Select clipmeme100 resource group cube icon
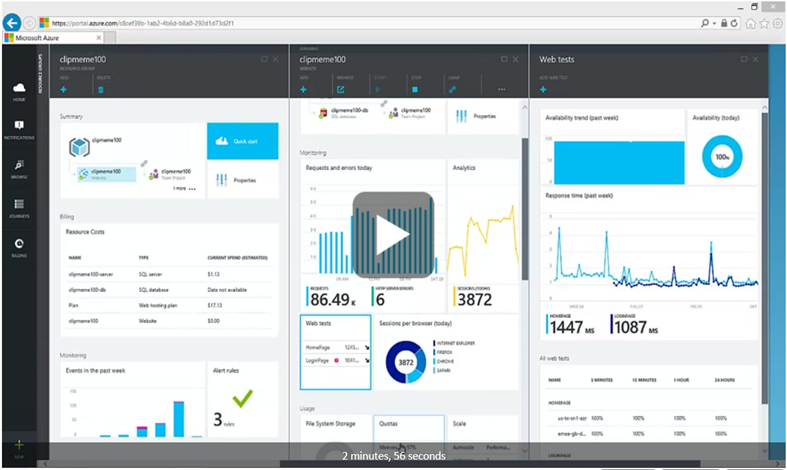Screen dimensions: 787x470 pos(79,147)
